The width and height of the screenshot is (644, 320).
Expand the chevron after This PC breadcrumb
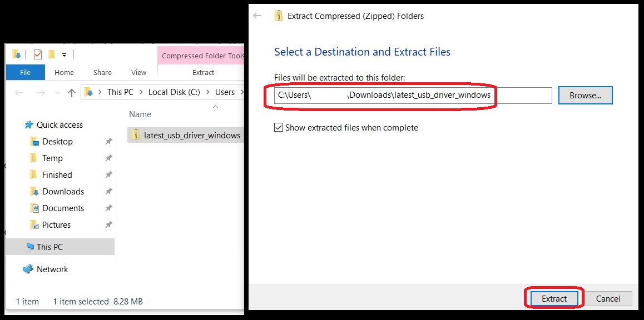[141, 92]
